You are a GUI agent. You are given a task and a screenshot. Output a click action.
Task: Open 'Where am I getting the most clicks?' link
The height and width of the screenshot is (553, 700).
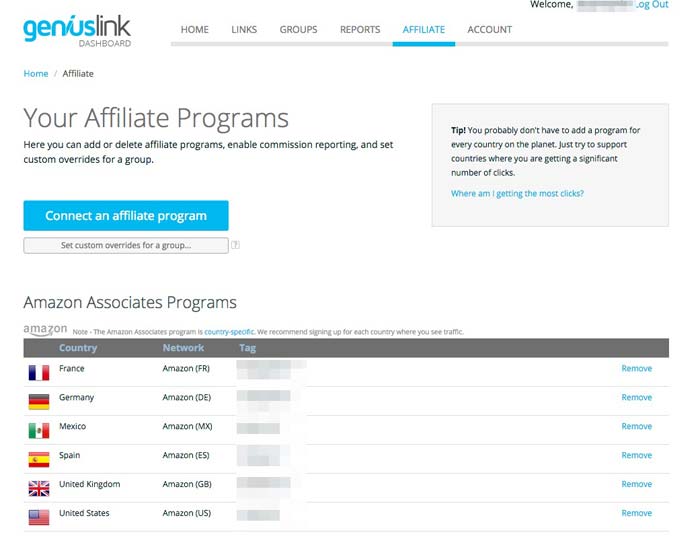(x=517, y=193)
